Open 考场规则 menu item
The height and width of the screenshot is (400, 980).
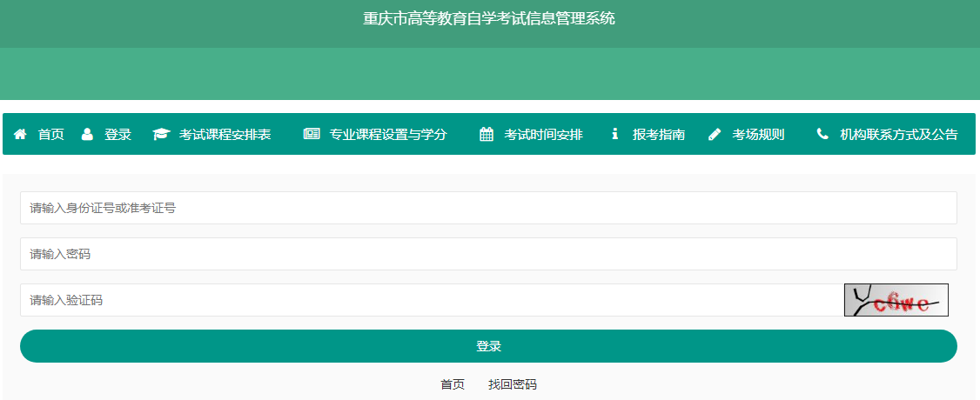pos(758,134)
